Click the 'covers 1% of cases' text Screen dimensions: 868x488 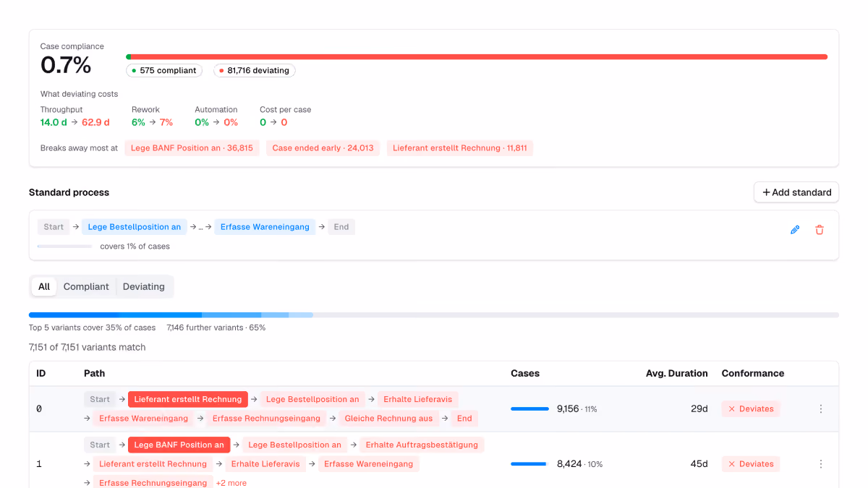tap(135, 247)
